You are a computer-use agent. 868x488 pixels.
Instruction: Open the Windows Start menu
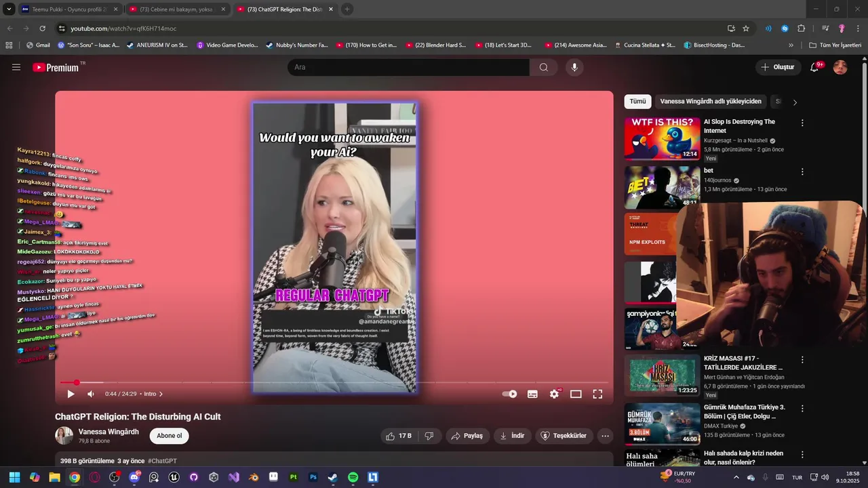pyautogui.click(x=14, y=477)
